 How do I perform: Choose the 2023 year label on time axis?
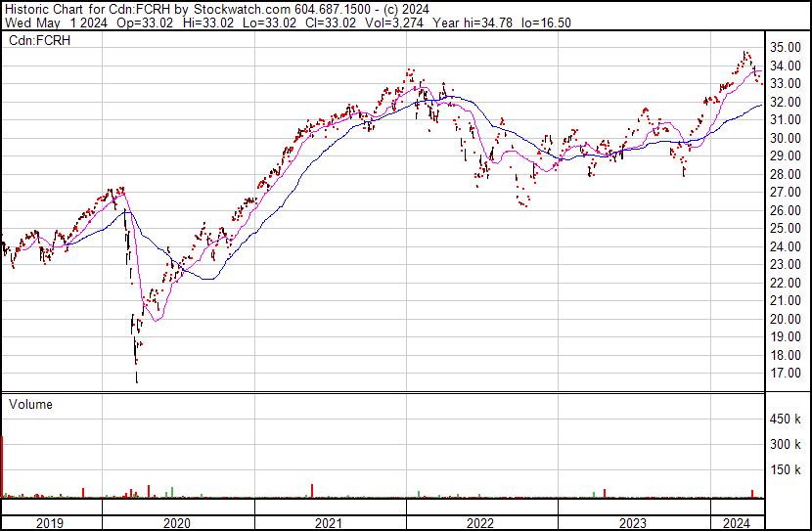(632, 523)
